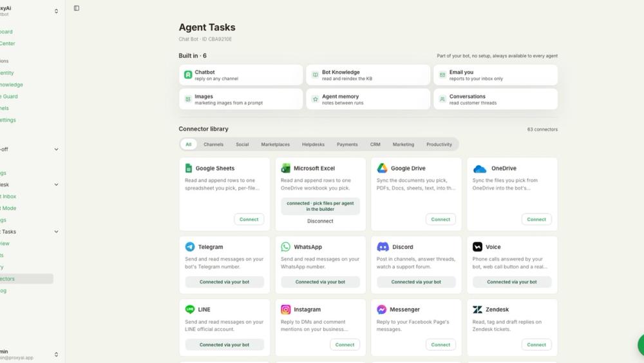Viewport: 644px width, 363px height.
Task: Click Voice's 'Connected via your bot' status
Action: pos(512,282)
